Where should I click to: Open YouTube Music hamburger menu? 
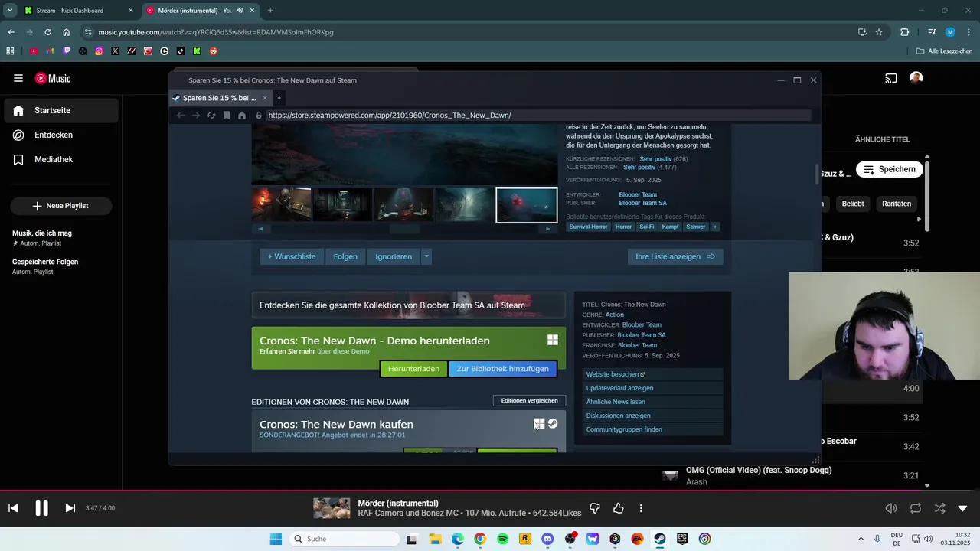pyautogui.click(x=18, y=78)
